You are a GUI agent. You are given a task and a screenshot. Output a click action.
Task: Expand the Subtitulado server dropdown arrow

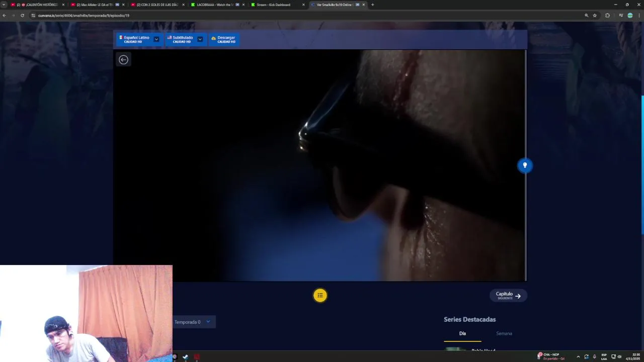[200, 39]
